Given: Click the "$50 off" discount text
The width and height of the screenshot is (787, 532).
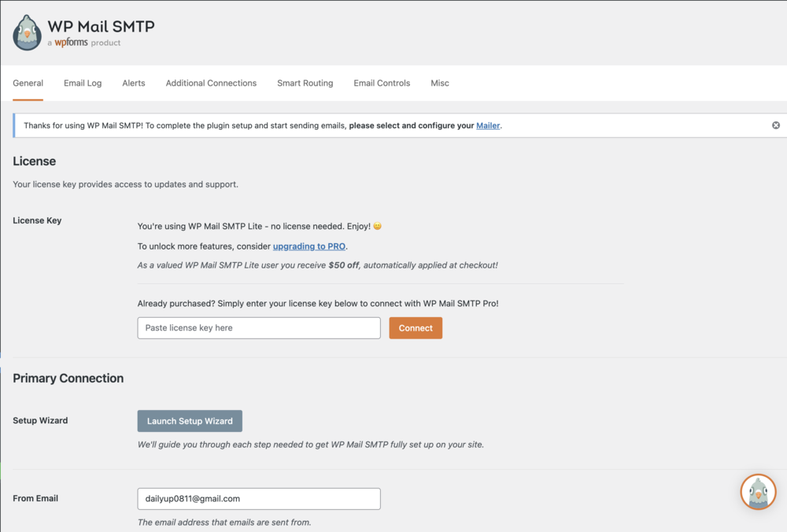Looking at the screenshot, I should click(344, 265).
